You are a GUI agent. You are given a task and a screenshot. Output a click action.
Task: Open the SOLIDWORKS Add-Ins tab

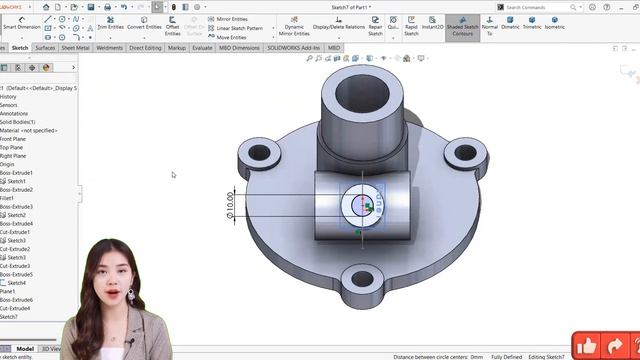pyautogui.click(x=293, y=48)
